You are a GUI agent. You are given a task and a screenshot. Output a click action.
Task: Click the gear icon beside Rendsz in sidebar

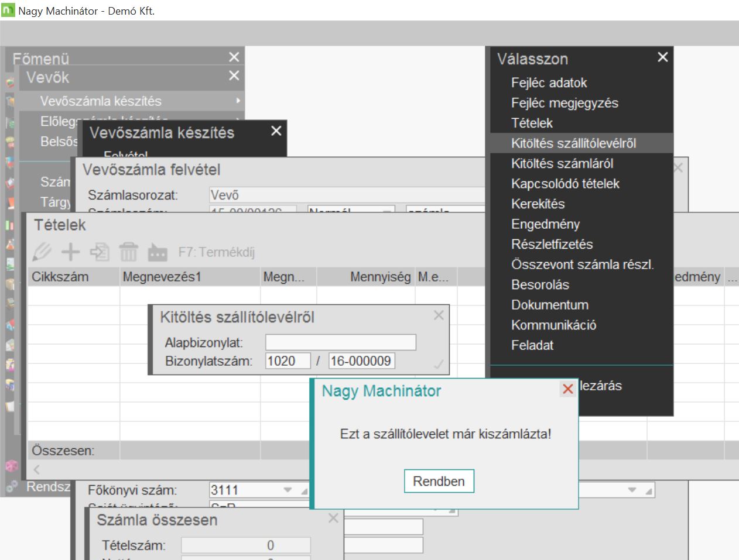click(x=12, y=486)
